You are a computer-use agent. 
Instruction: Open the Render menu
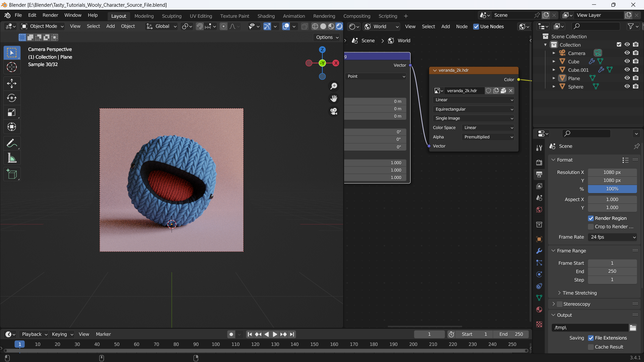[x=50, y=15]
